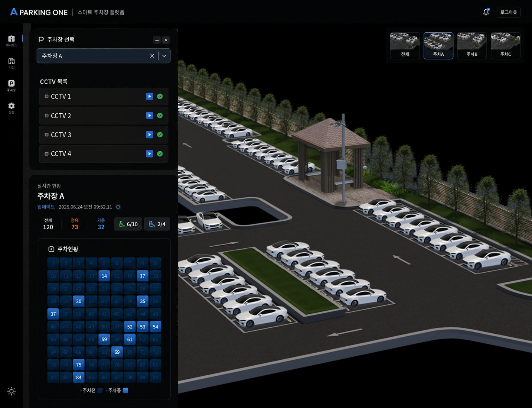The width and height of the screenshot is (532, 408).
Task: Play CCTV 3 video feed
Action: (150, 135)
